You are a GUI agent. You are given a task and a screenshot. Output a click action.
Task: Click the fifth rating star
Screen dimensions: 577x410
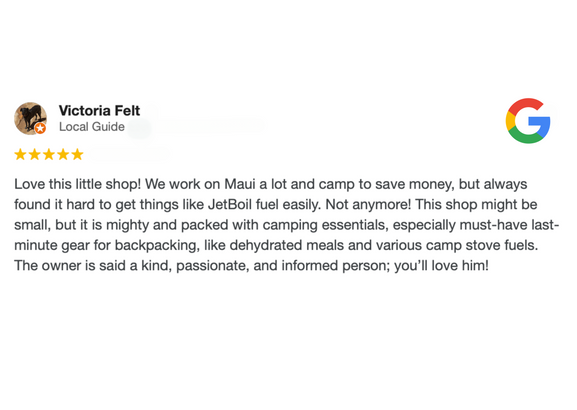click(x=77, y=154)
